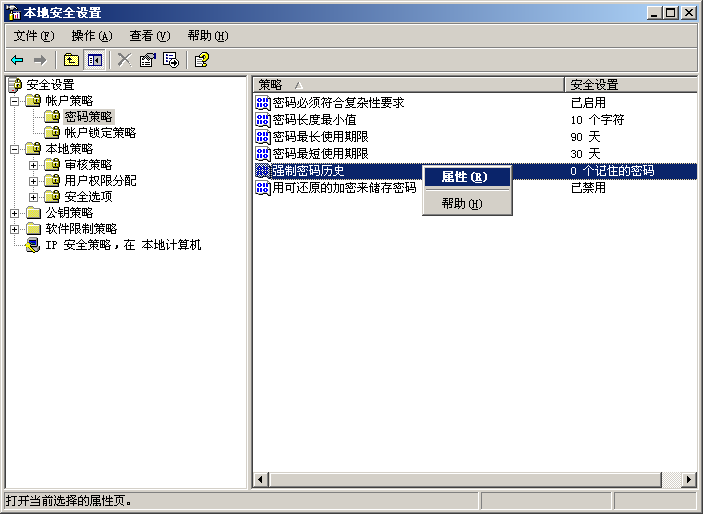Maximize the 本地安全设置 window

coord(672,13)
